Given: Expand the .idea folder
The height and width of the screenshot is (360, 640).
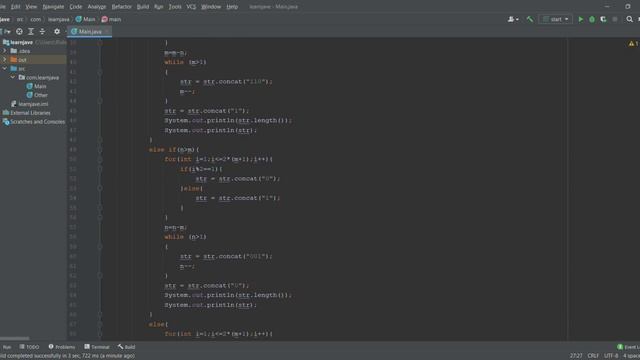Looking at the screenshot, I should 5,51.
